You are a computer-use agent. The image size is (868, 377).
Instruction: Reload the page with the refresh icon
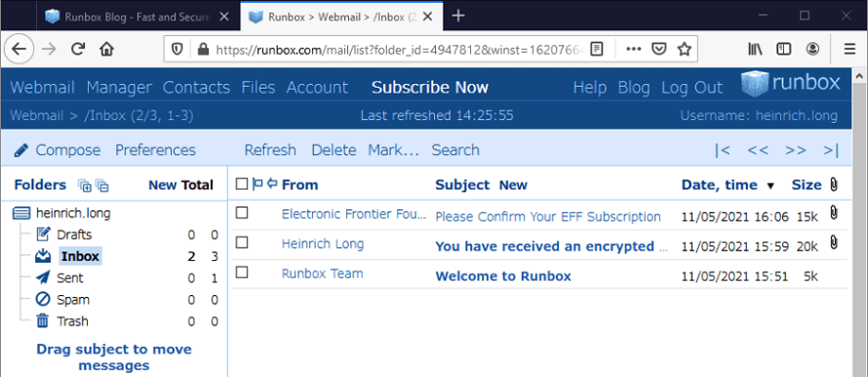click(x=78, y=50)
